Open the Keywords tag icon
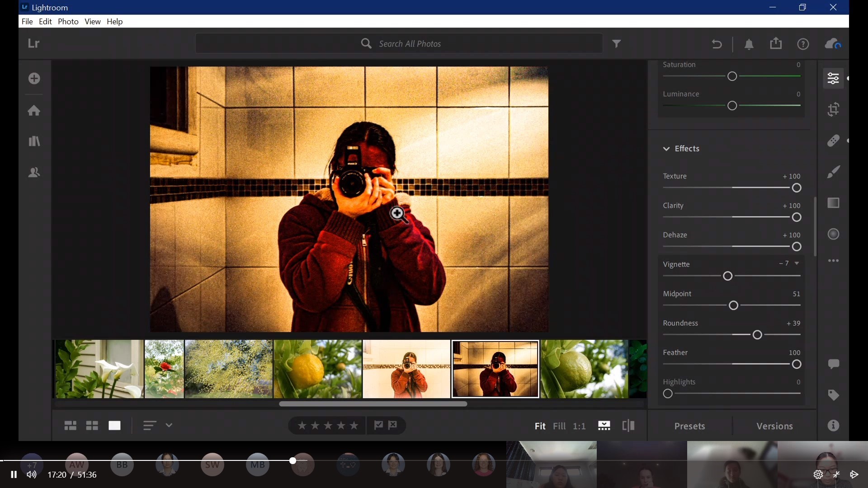Viewport: 868px width, 488px height. (x=833, y=395)
